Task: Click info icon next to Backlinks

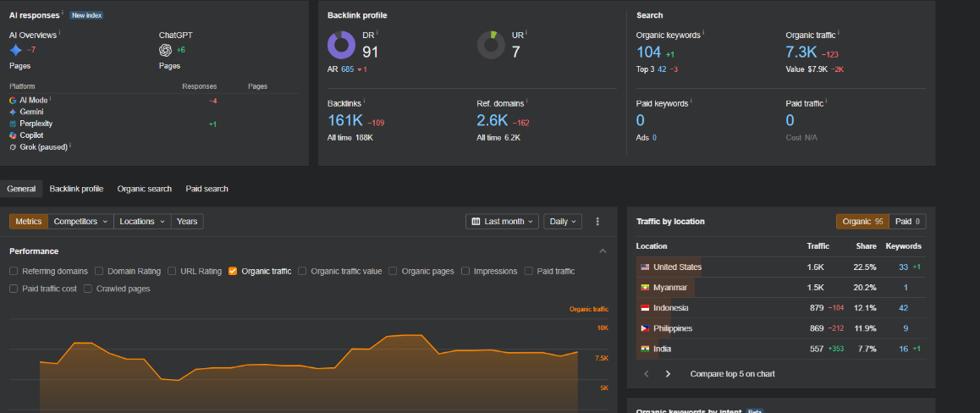Action: (365, 102)
